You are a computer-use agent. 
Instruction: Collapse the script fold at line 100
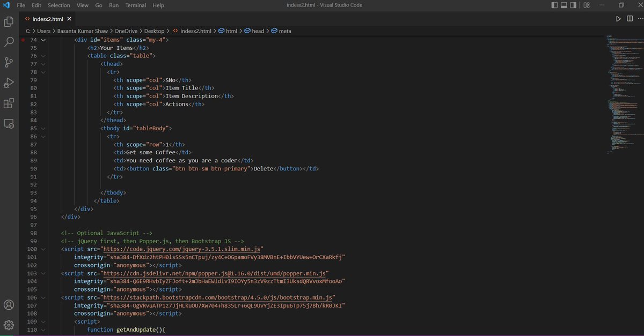[43, 249]
